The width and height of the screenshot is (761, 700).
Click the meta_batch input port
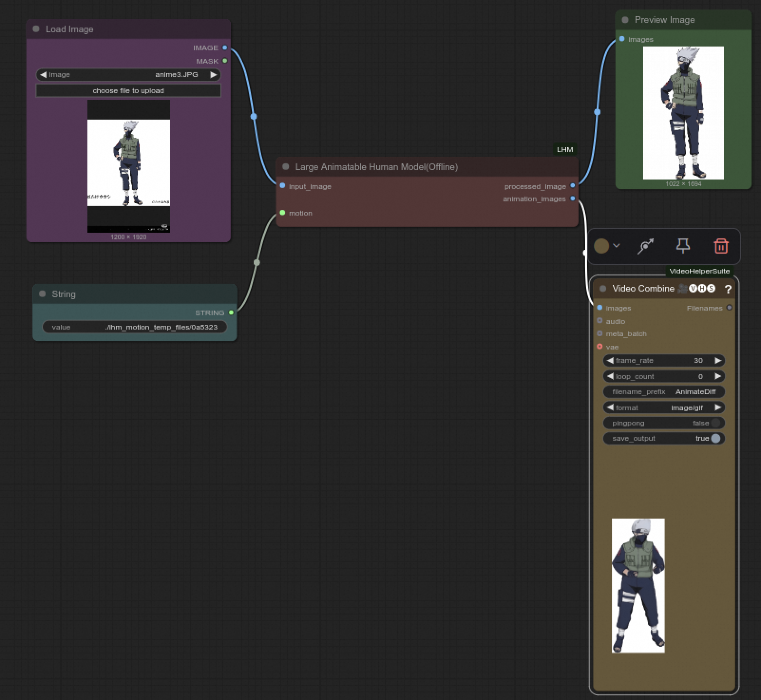599,333
